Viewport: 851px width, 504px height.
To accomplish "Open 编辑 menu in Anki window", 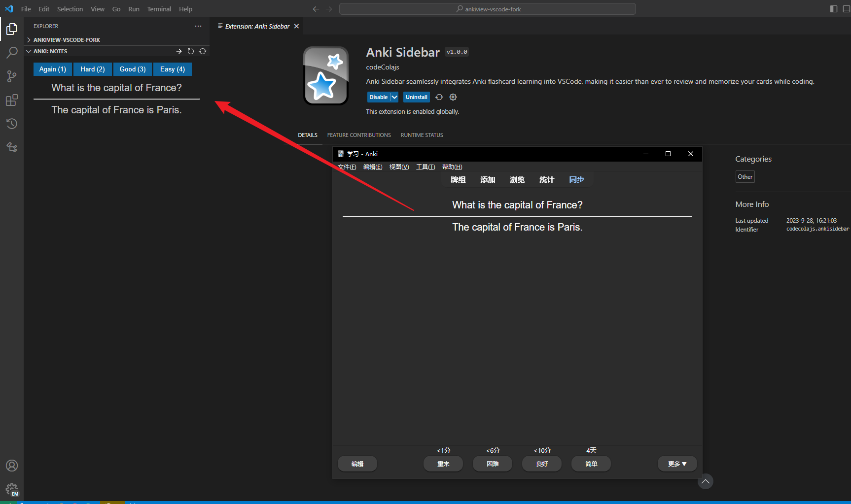I will point(373,167).
